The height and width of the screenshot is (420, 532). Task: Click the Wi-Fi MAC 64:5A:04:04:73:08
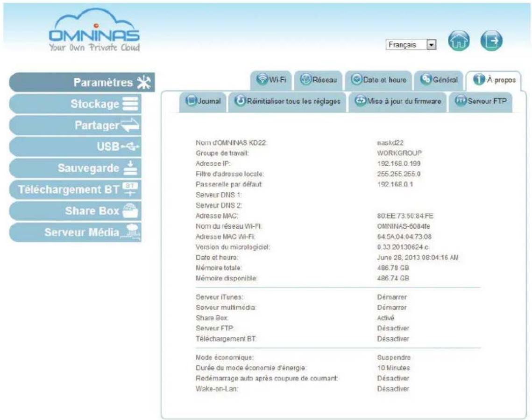tap(404, 237)
